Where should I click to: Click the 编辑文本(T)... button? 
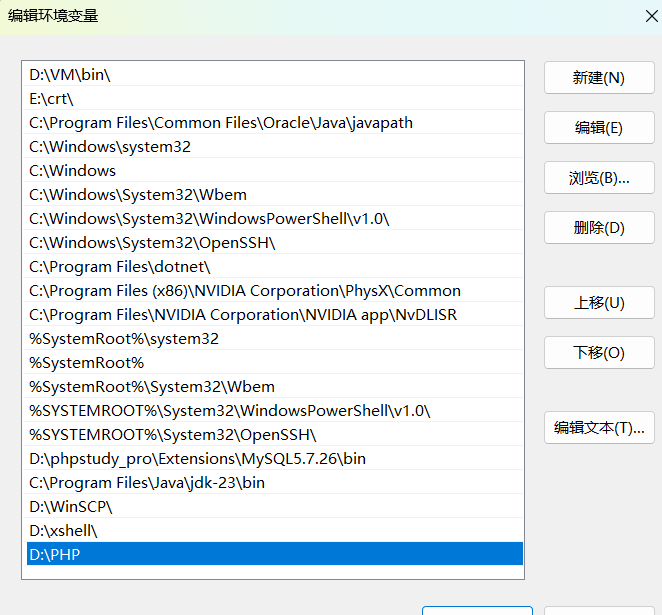(x=598, y=428)
